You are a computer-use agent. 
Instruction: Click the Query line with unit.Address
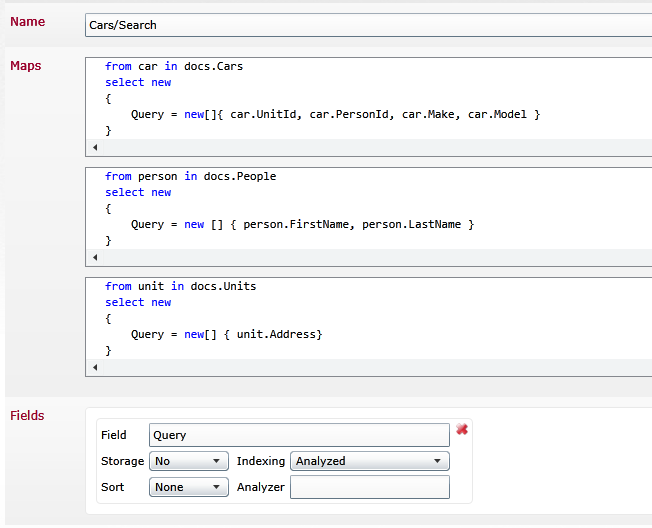227,334
